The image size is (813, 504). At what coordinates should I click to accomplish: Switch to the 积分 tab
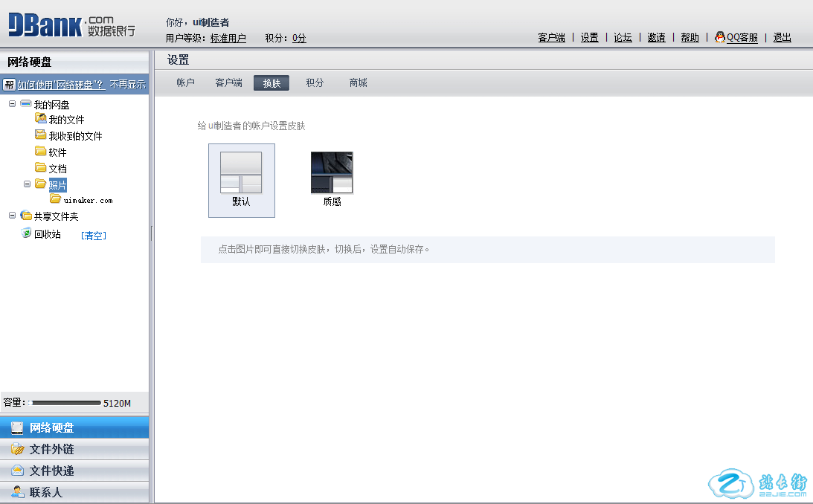click(315, 83)
